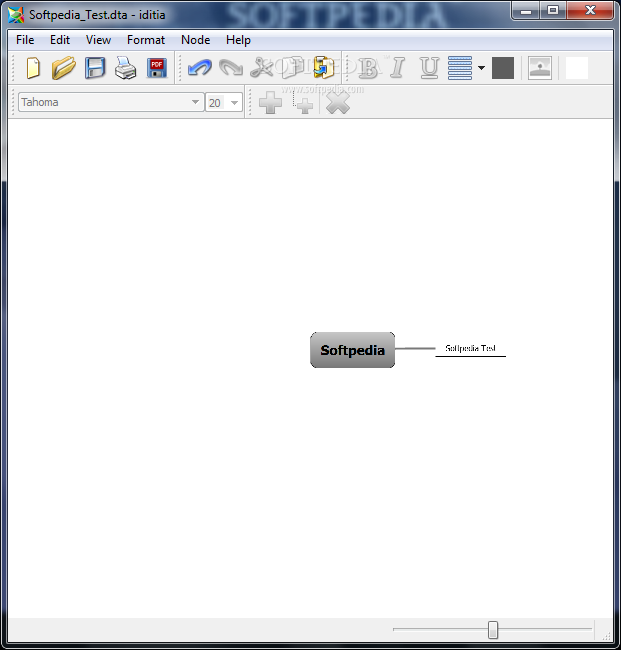Toggle underline text formatting

point(429,68)
